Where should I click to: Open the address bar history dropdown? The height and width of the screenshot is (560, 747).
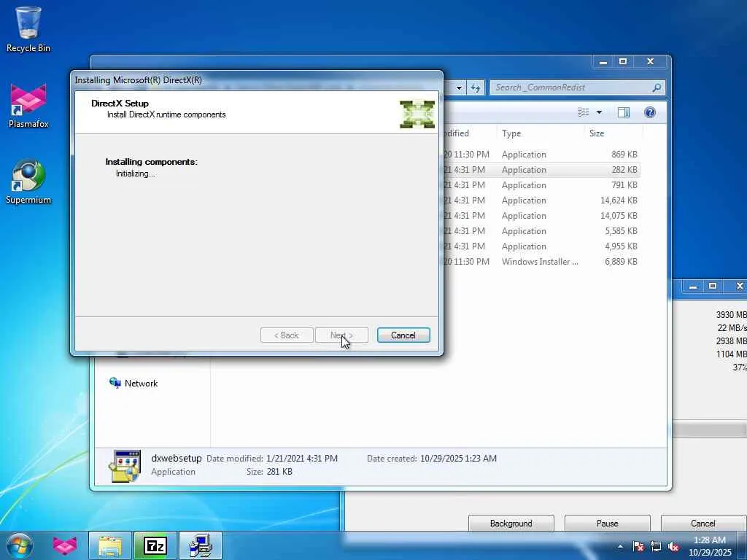459,87
